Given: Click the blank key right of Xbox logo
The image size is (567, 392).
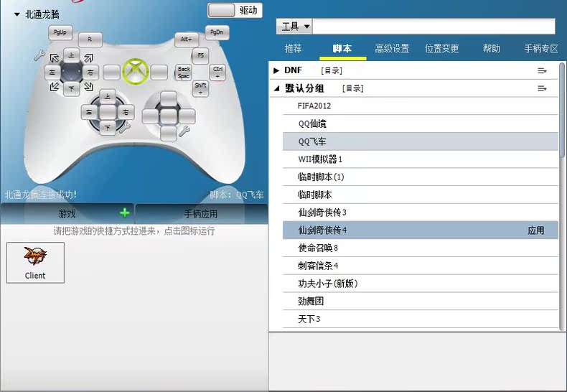Looking at the screenshot, I should coord(159,73).
